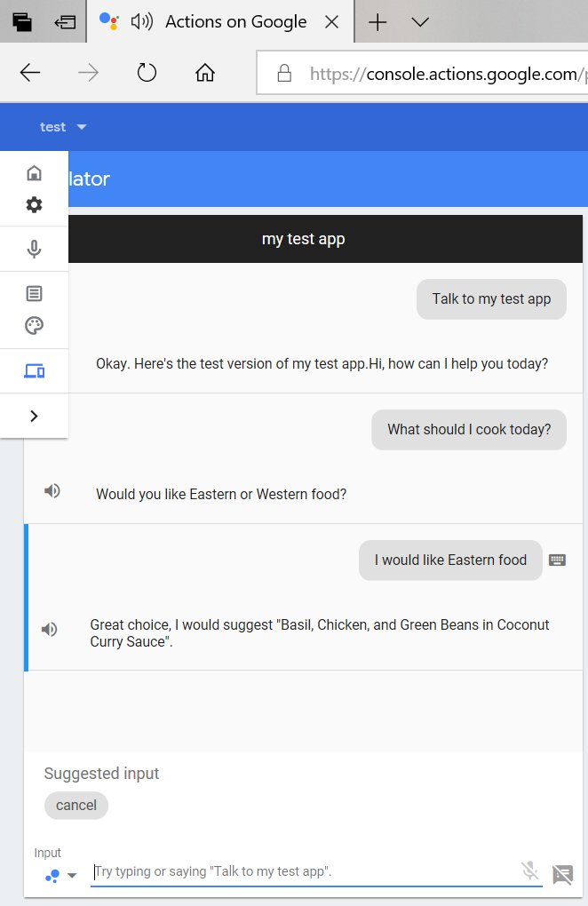Viewport: 588px width, 906px height.
Task: Open Overview home icon in sidebar
Action: pos(34,173)
